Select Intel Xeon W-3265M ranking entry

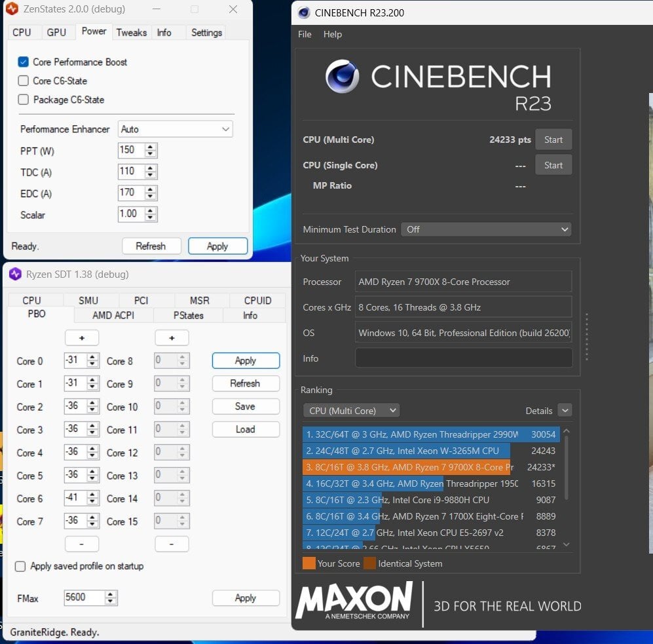[431, 451]
